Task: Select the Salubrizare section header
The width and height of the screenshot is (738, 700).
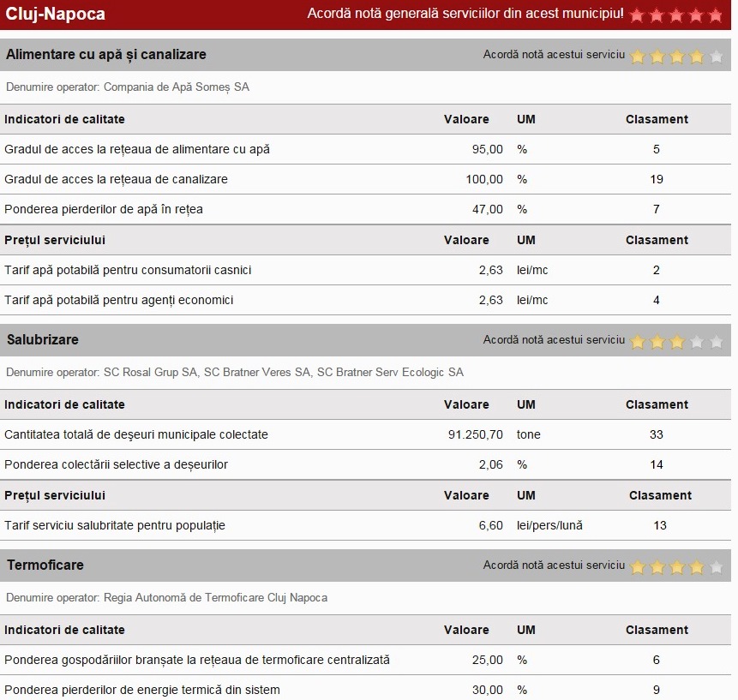Action: [x=43, y=340]
